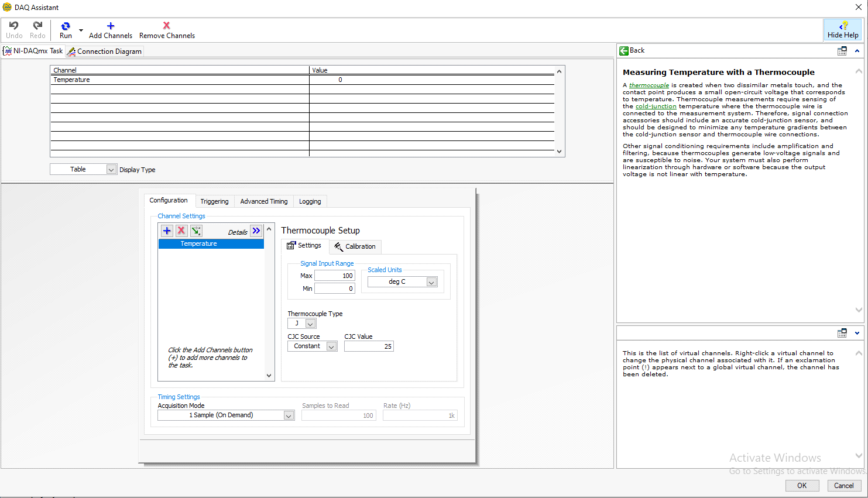Click blue plus icon in Channel Settings
The height and width of the screenshot is (498, 868).
(x=167, y=231)
